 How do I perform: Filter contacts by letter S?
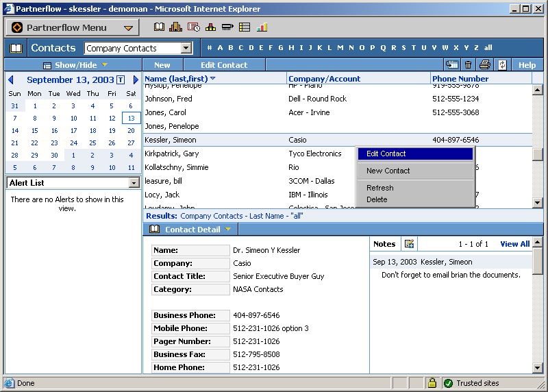403,47
